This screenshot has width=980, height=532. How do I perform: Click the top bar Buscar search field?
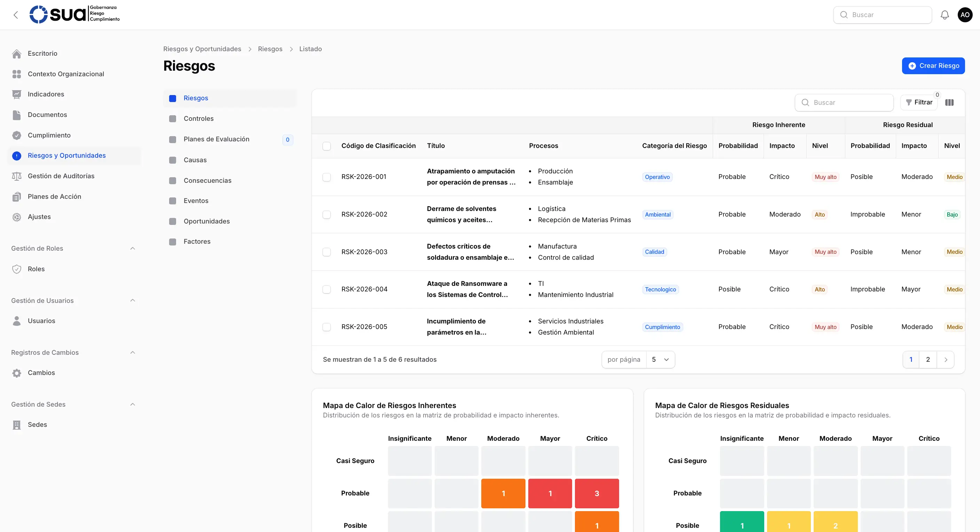(882, 15)
